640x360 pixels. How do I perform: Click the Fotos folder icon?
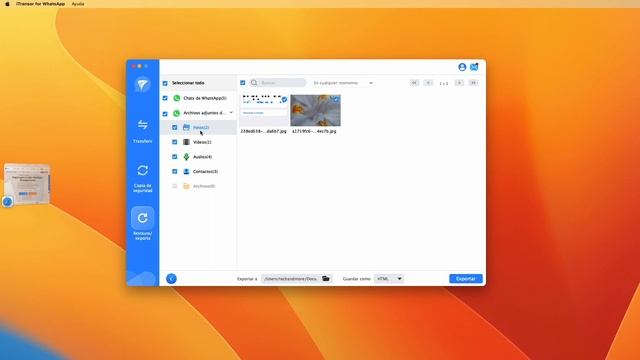click(186, 127)
